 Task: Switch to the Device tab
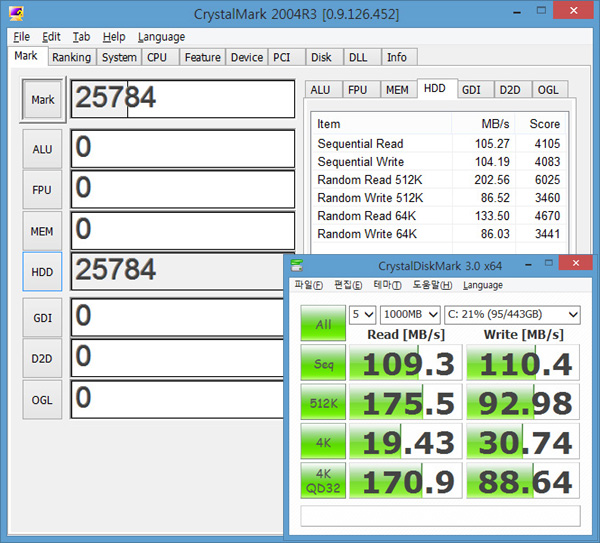(247, 57)
